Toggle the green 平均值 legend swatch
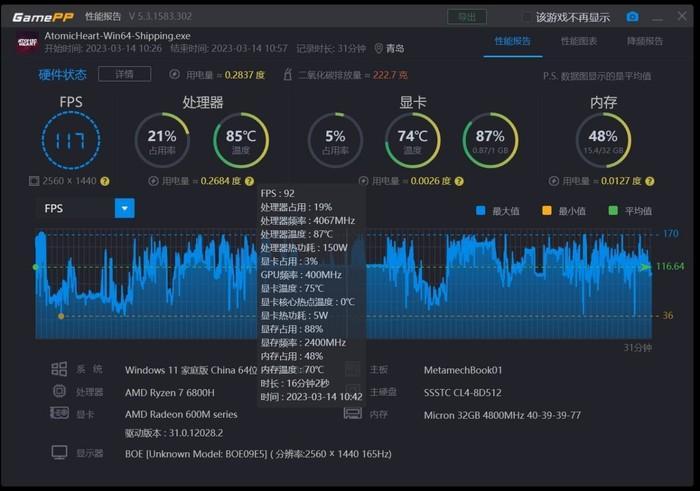The width and height of the screenshot is (700, 491). 613,211
